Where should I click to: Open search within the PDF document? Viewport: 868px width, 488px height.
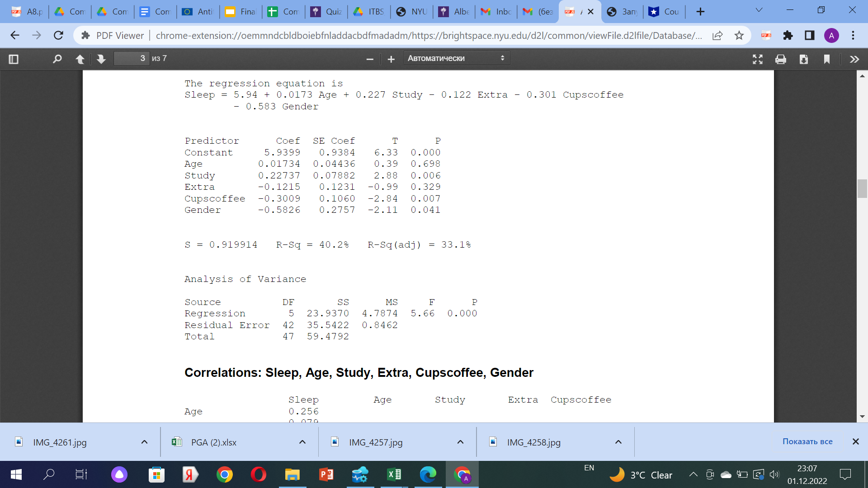tap(57, 59)
